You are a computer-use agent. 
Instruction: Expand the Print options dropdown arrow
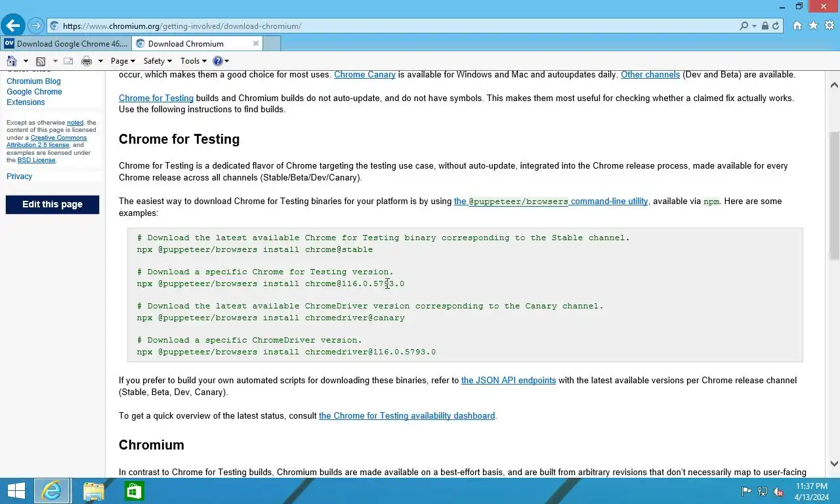100,61
